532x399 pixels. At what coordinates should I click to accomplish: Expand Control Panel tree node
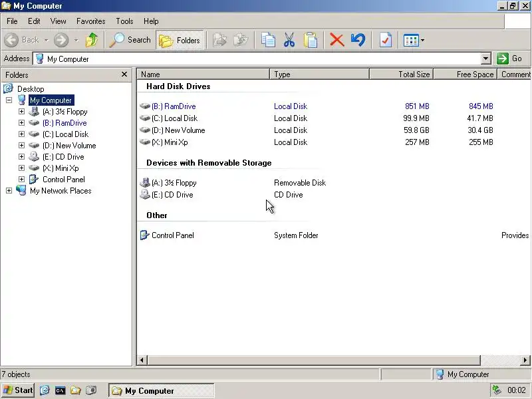21,179
